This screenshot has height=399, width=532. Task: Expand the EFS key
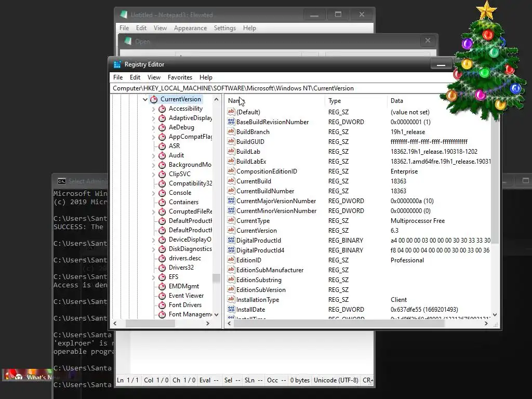point(153,277)
